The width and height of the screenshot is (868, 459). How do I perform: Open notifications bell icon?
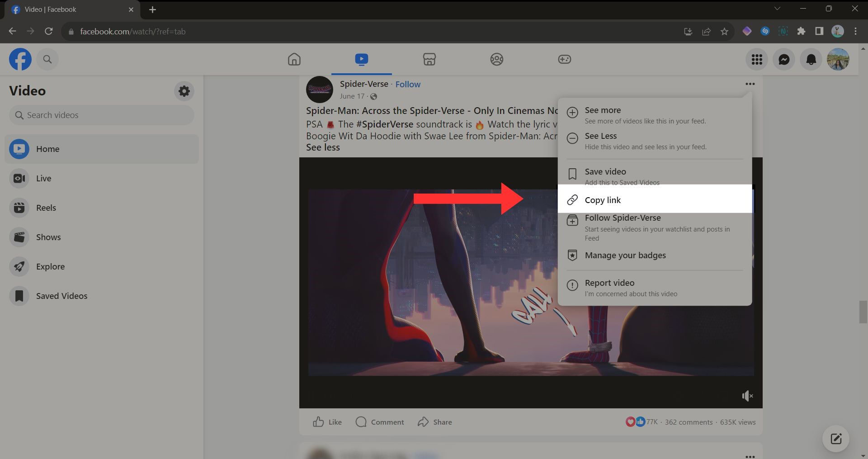[811, 59]
